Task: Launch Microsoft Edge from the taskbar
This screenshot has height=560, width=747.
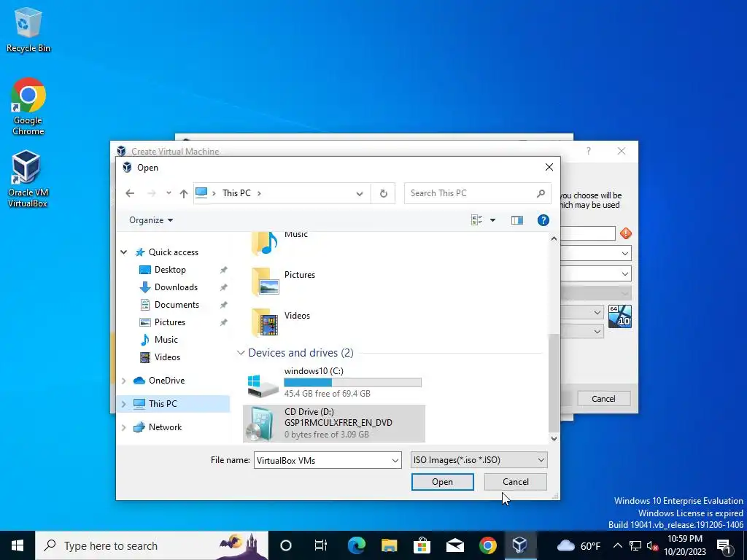Action: click(356, 545)
